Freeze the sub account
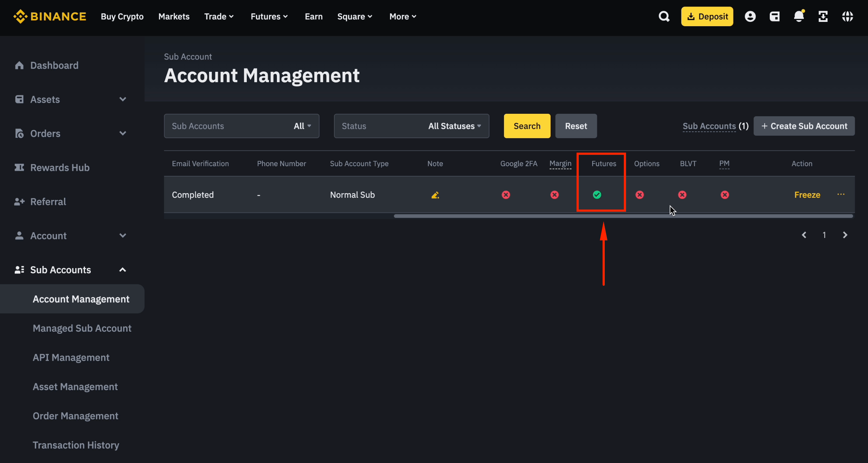The width and height of the screenshot is (868, 463). point(807,195)
